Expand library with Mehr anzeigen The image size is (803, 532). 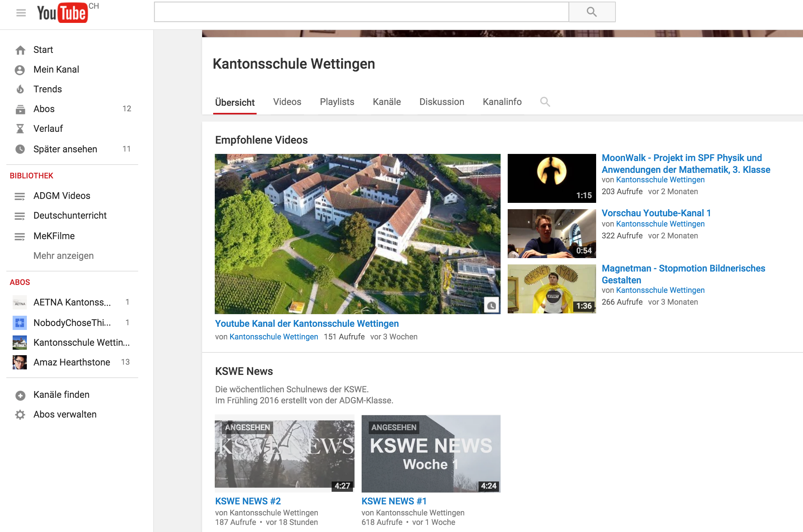tap(64, 256)
